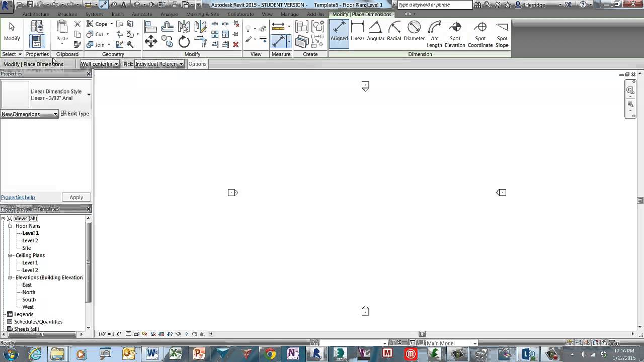Open the Massing & Site tab
644x362 pixels.
pos(203,15)
